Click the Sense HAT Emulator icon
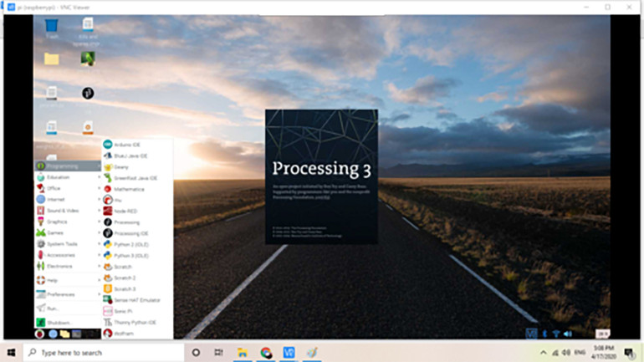Image resolution: width=644 pixels, height=362 pixels. pos(108,299)
